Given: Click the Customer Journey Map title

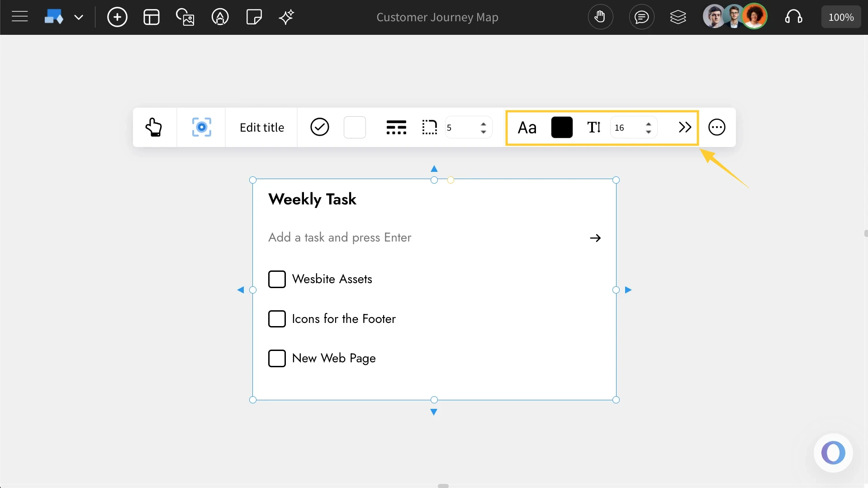Looking at the screenshot, I should 437,17.
